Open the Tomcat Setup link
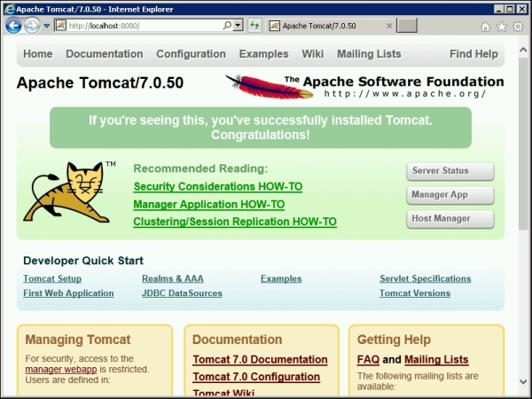Image resolution: width=532 pixels, height=399 pixels. click(52, 278)
